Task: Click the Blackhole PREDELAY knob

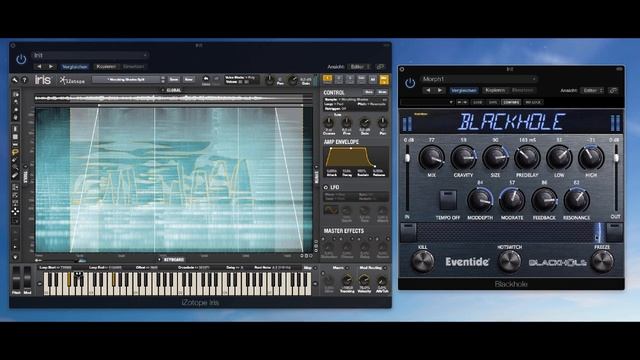Action: pos(527,158)
